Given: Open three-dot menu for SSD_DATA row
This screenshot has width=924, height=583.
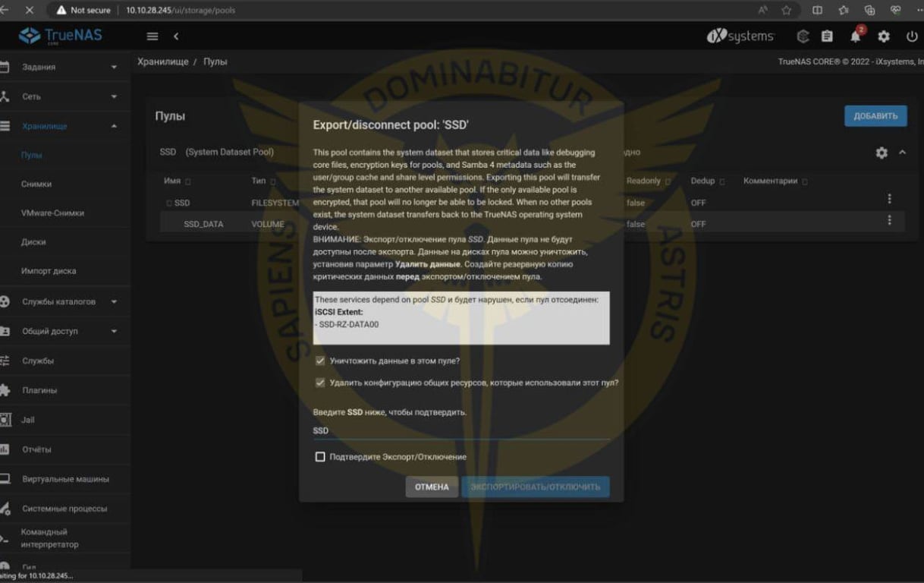Looking at the screenshot, I should tap(889, 220).
